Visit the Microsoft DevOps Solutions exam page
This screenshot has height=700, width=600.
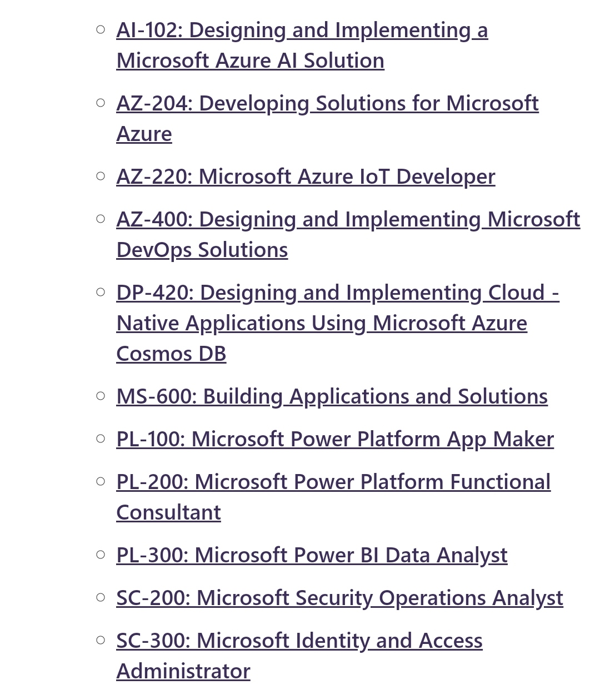pyautogui.click(x=348, y=235)
